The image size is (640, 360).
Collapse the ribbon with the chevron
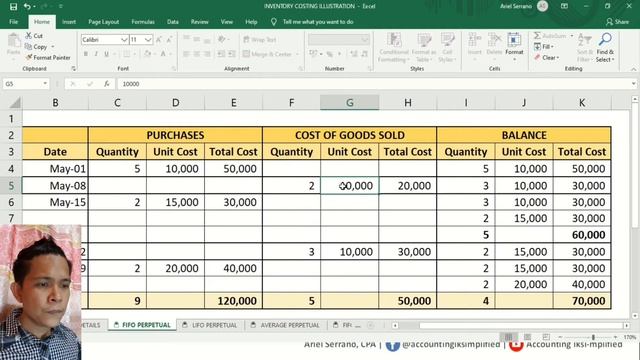point(633,69)
